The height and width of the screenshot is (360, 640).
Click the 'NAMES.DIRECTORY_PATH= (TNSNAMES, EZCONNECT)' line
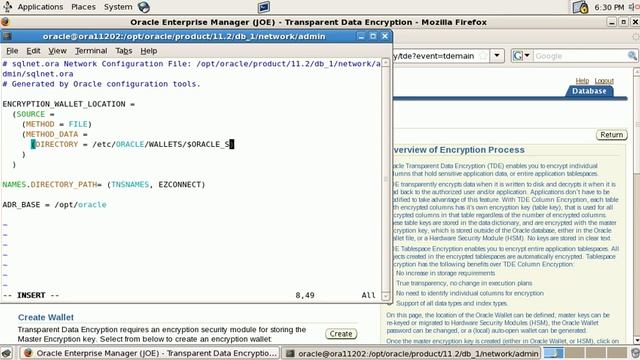point(104,184)
